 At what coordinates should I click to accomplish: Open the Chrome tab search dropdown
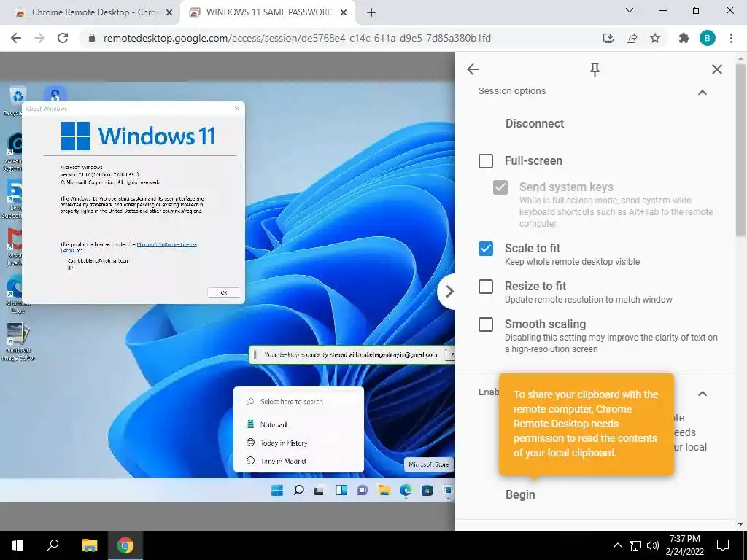[x=630, y=10]
